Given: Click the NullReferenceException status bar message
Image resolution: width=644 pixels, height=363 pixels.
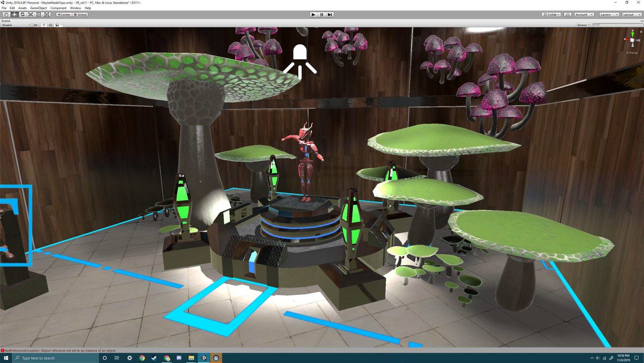Looking at the screenshot, I should click(x=60, y=350).
